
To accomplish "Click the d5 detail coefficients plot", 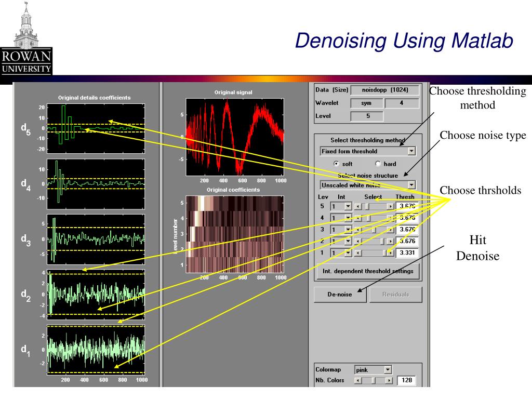I will pos(96,129).
